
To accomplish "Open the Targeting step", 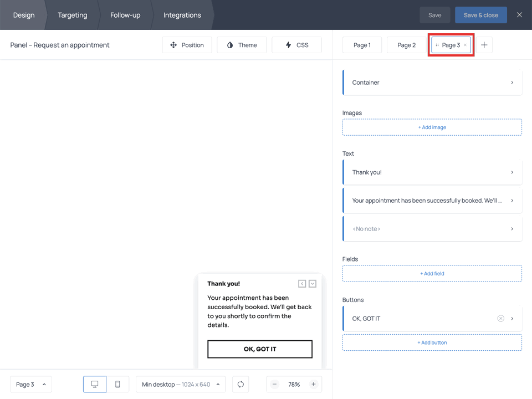I will click(x=72, y=15).
